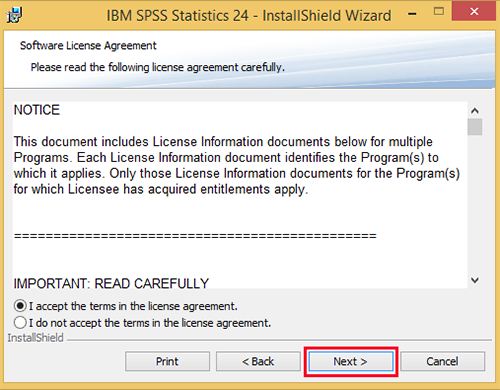500x390 pixels.
Task: Click the license text scroll up arrow
Action: (475, 110)
